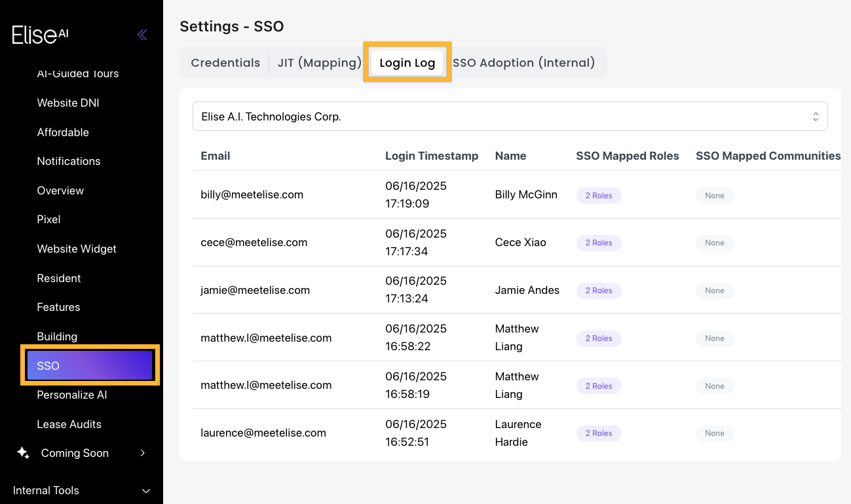Click the 2 Roles badge for Jamie Andes
The width and height of the screenshot is (851, 504).
[599, 291]
